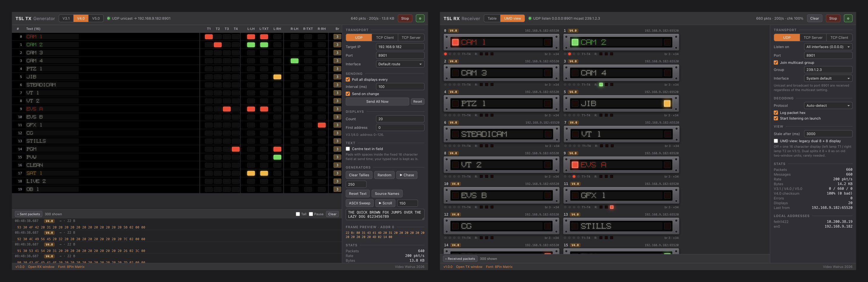Click the red left lamp on the EVS A UMD
This screenshot has width=868, height=282.
pos(575,165)
